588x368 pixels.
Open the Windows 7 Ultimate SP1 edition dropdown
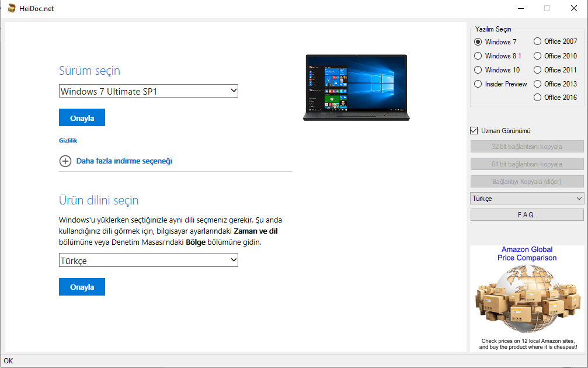click(148, 91)
